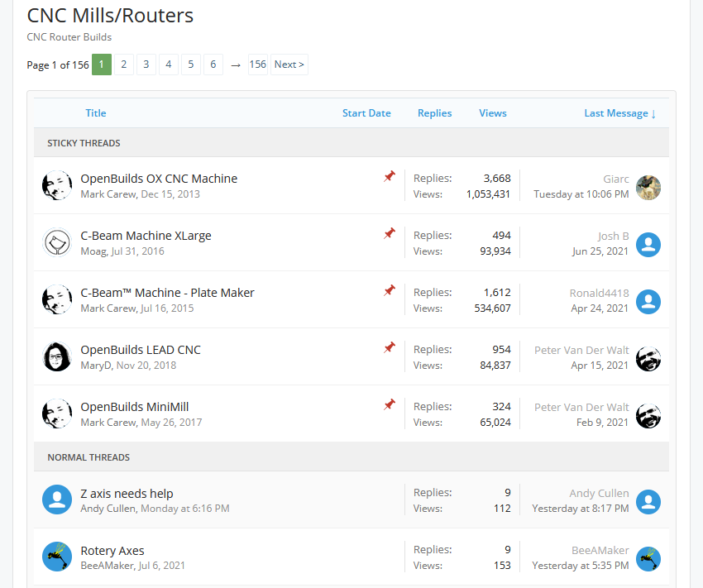
Task: Click Peter Van Der Walt name in LEAD CNC row
Action: coord(581,351)
